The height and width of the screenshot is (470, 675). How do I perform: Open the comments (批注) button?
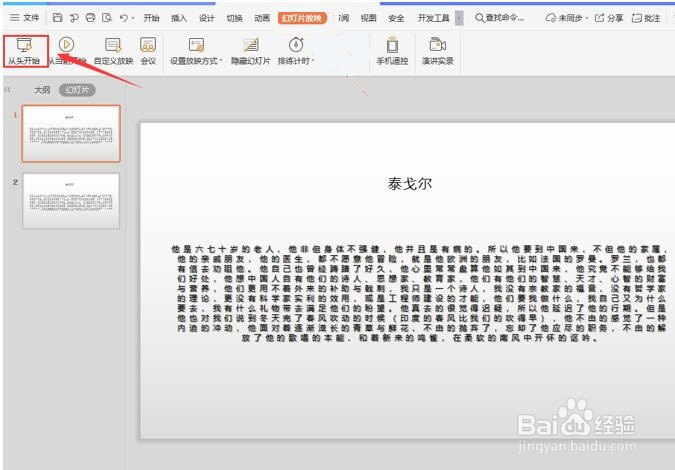click(646, 18)
